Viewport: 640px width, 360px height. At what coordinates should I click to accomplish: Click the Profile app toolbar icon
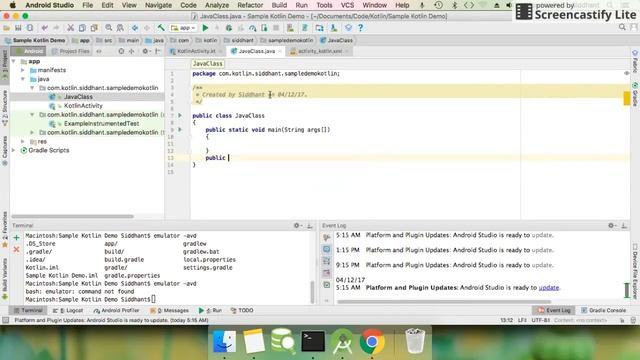click(x=253, y=28)
